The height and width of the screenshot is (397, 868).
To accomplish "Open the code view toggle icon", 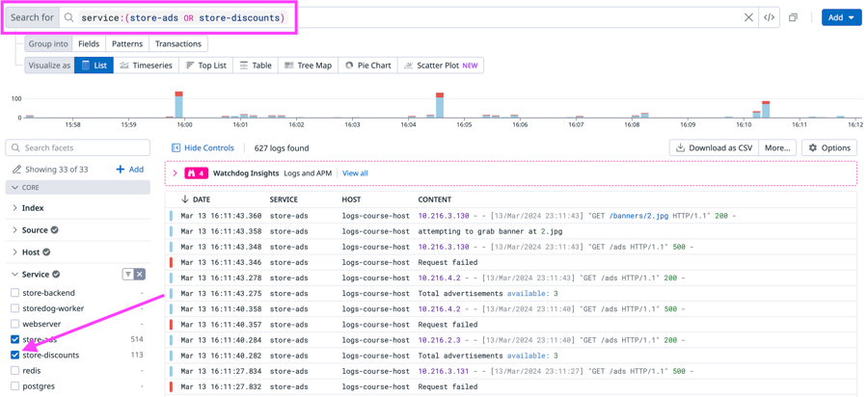I will tap(769, 17).
